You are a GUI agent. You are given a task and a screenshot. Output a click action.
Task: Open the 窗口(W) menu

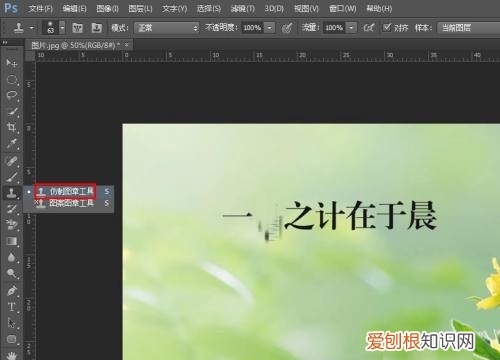(x=342, y=8)
